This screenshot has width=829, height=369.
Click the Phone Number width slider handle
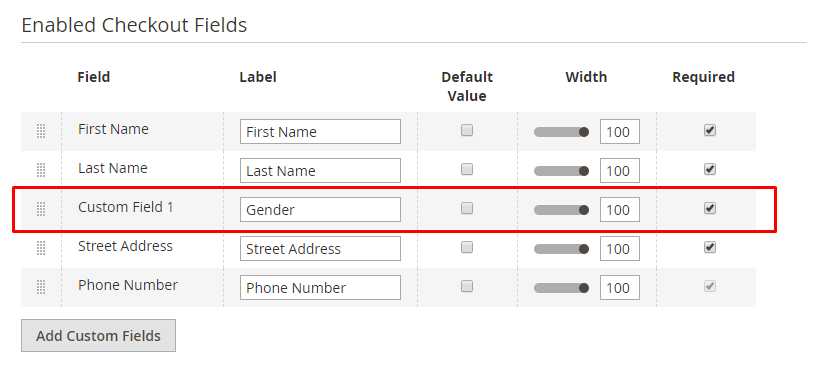(584, 288)
